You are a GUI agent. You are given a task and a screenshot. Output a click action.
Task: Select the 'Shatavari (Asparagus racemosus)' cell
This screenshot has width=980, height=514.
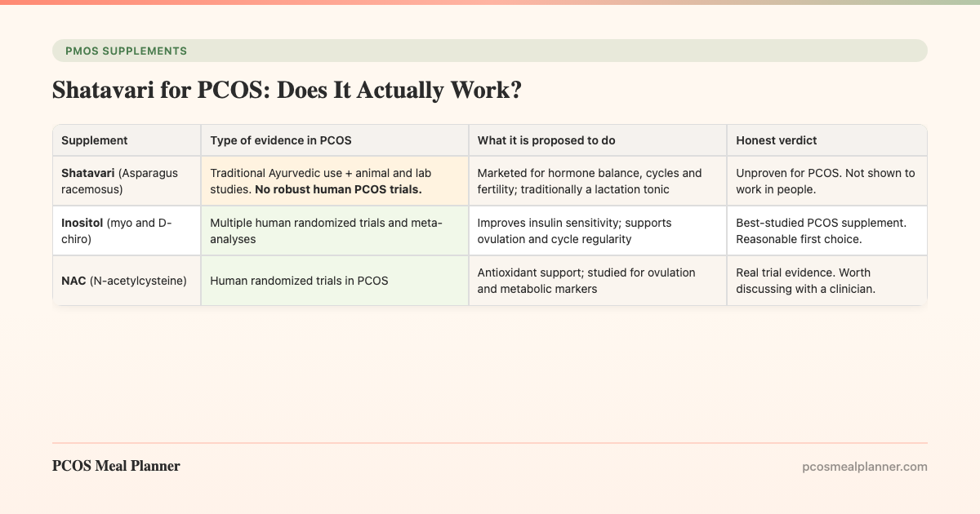pos(127,181)
